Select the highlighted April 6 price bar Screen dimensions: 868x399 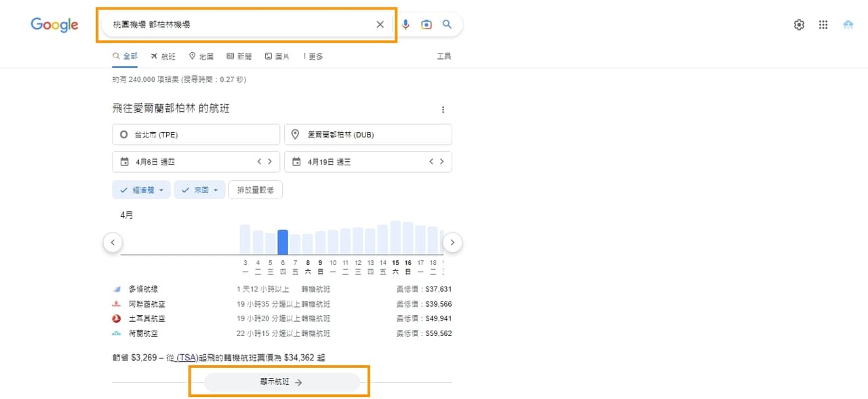click(x=283, y=242)
